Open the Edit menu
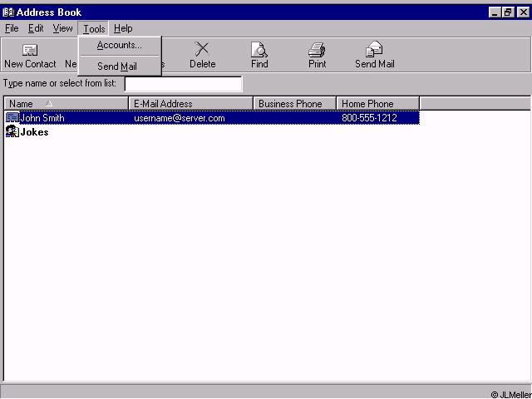Viewport: 532px width, 399px height. [36, 28]
